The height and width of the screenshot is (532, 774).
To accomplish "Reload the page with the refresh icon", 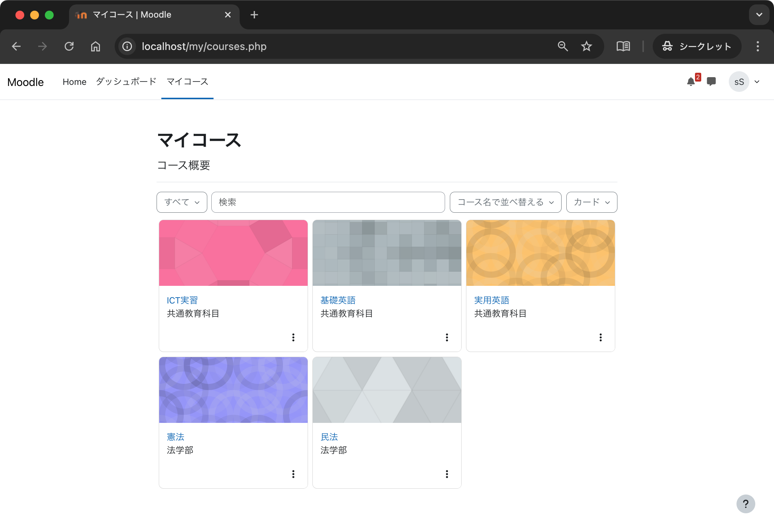I will coord(69,46).
